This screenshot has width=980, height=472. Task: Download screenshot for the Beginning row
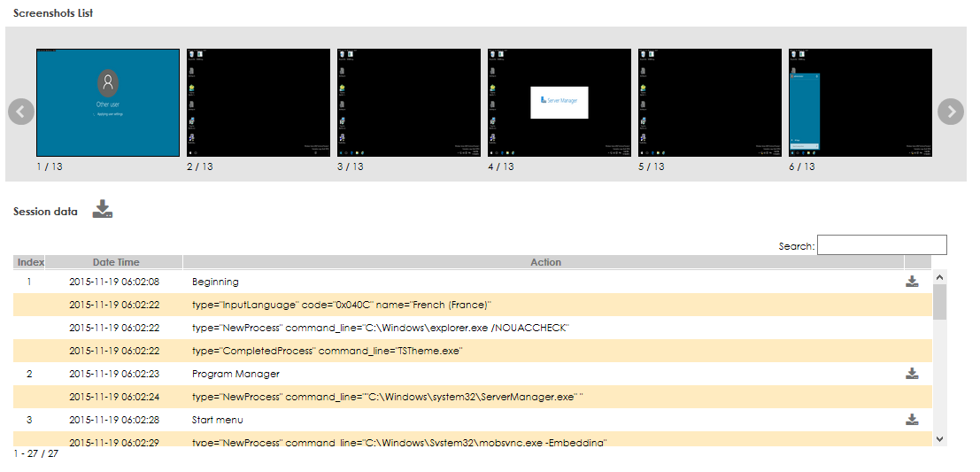[x=912, y=282]
